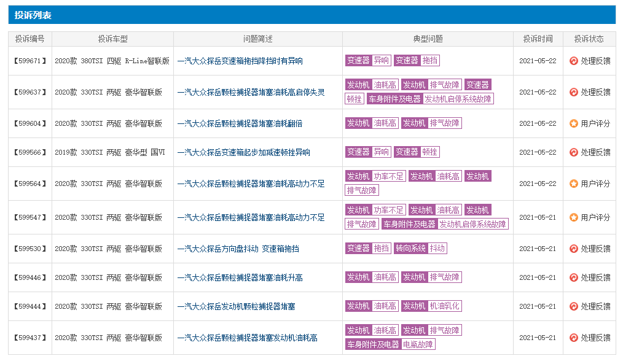Click 发动机 排气故障 tag in row 599604
This screenshot has height=364, width=623.
coord(431,123)
